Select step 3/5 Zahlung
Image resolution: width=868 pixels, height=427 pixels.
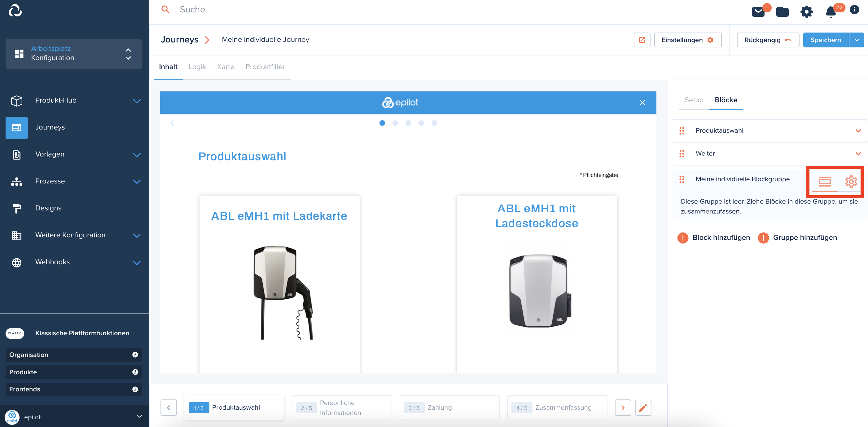[x=449, y=408]
